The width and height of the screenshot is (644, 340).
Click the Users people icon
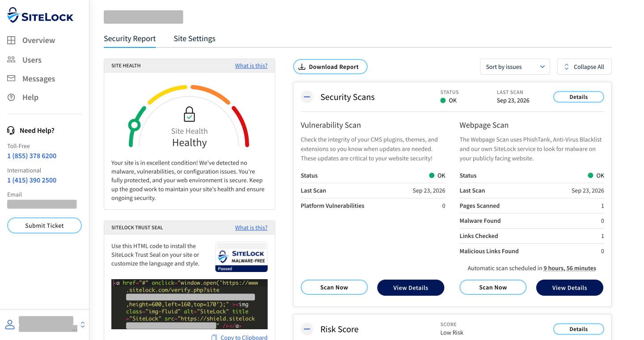[x=11, y=59]
